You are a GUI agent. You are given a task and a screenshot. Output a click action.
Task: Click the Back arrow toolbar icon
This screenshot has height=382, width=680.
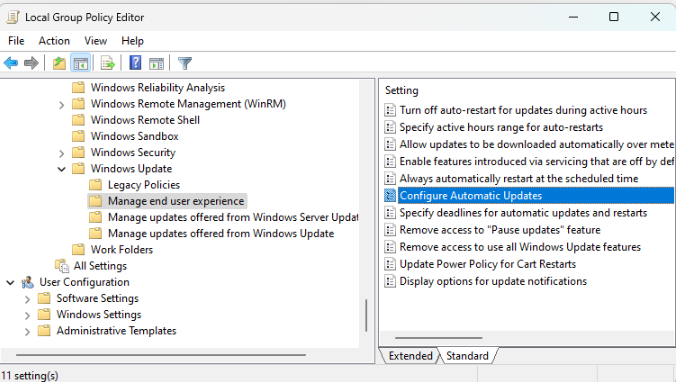point(11,63)
